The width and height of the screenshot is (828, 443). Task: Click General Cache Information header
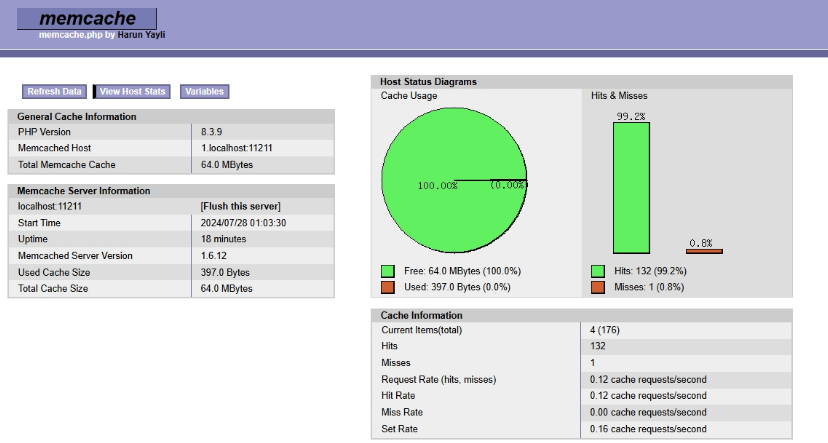77,117
